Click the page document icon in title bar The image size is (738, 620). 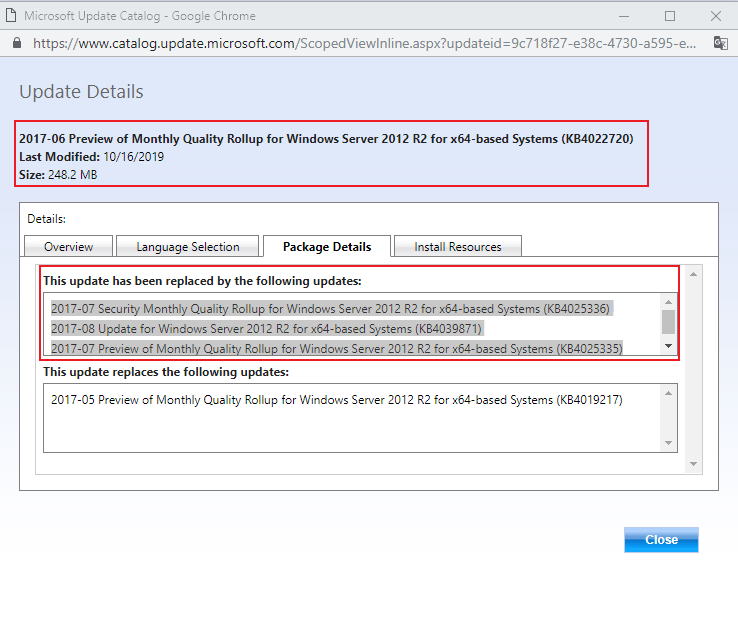point(11,16)
